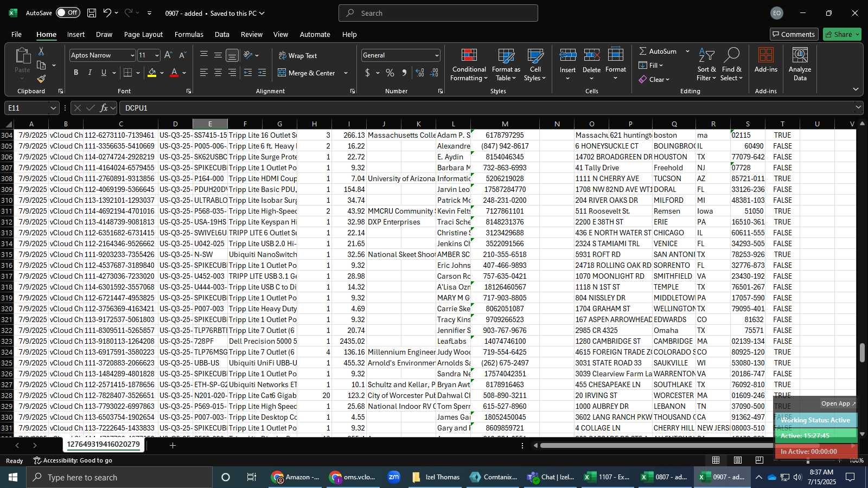Click the Comments button

coord(794,34)
